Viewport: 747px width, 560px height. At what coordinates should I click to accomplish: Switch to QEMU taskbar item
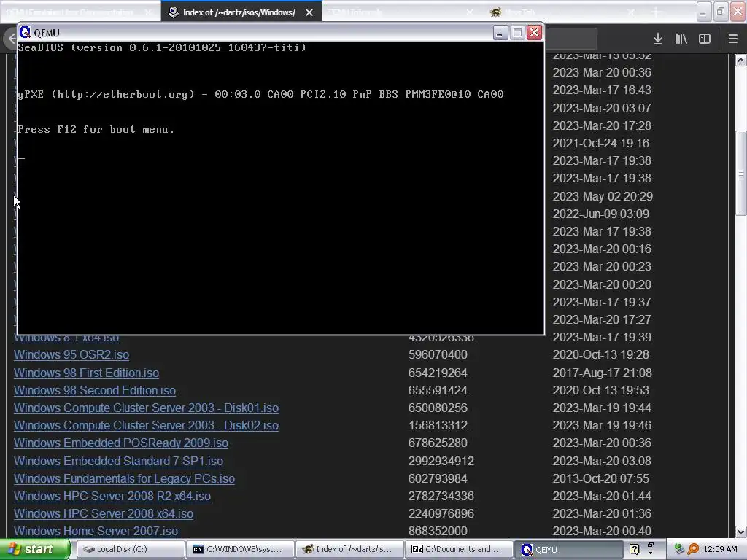click(568, 550)
